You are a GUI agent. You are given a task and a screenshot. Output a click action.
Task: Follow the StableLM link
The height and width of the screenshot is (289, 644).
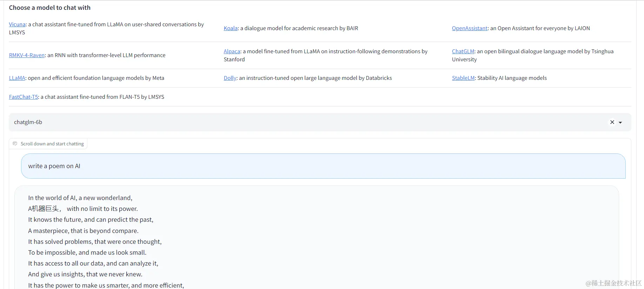point(463,78)
